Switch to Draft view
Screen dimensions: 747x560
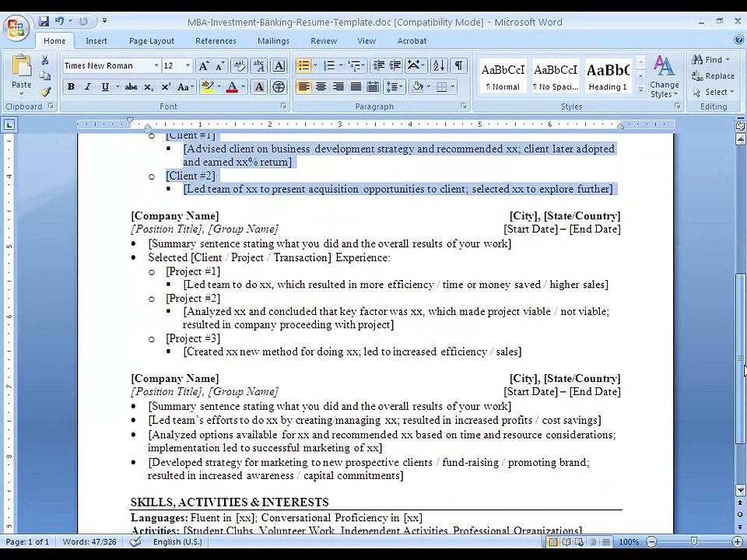pos(606,542)
